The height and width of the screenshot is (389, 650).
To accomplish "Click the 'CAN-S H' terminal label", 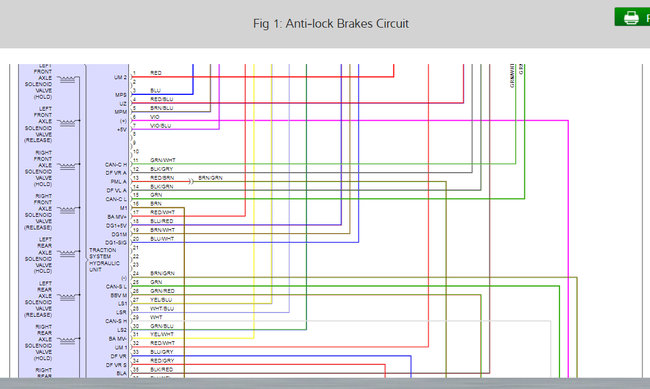I will [116, 321].
